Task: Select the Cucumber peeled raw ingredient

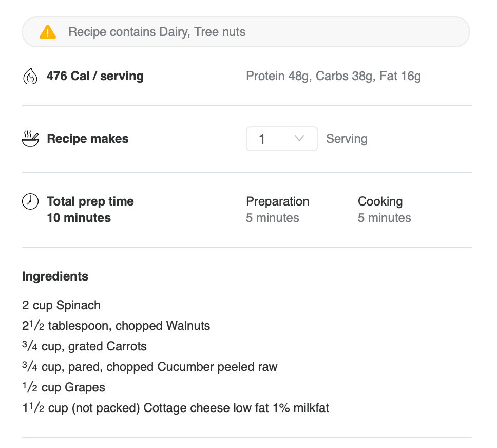Action: (149, 367)
